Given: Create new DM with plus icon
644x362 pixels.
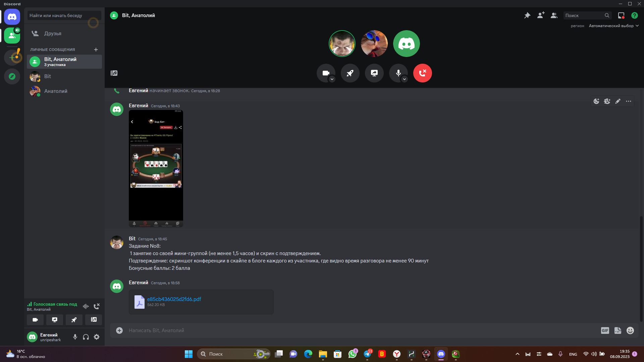Looking at the screenshot, I should click(x=96, y=50).
